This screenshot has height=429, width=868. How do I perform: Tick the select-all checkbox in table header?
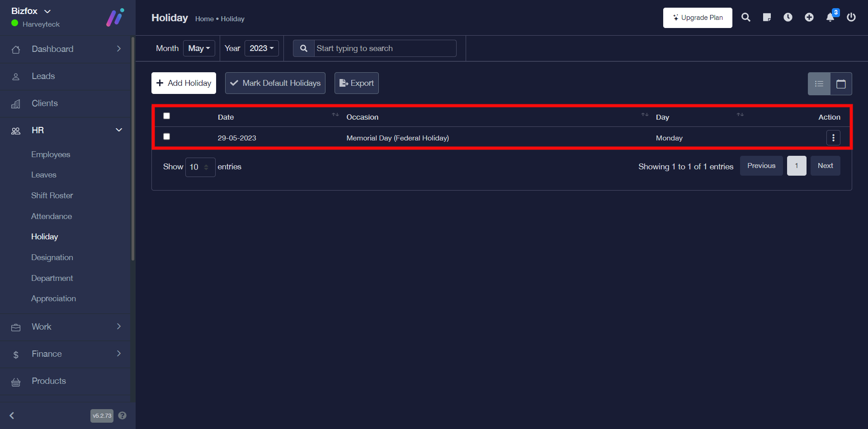[x=167, y=116]
